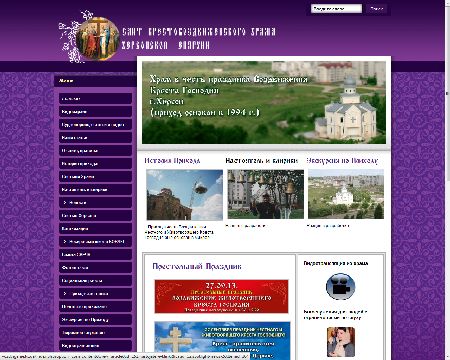Select the second left menu item
450x360 pixels.
95,112
